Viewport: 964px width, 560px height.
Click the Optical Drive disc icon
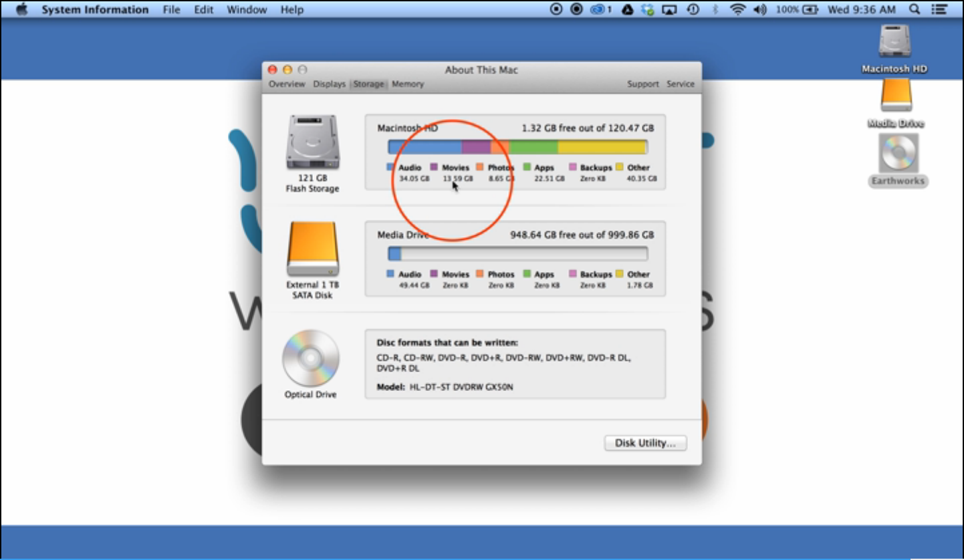click(310, 358)
